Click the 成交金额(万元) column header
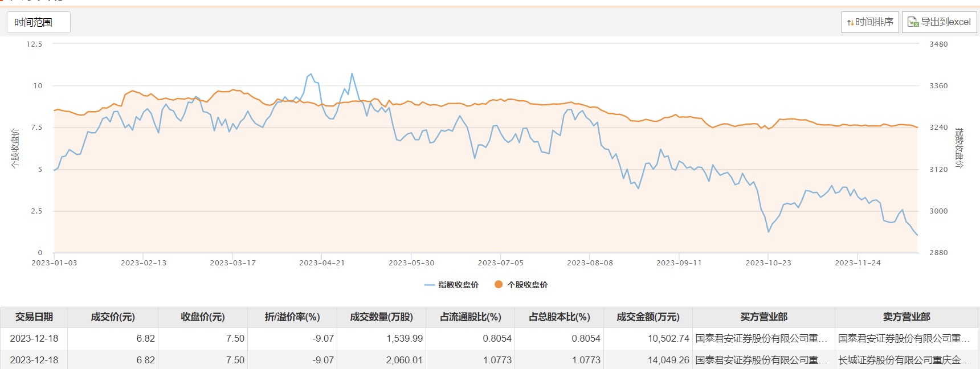This screenshot has height=369, width=980. (648, 317)
